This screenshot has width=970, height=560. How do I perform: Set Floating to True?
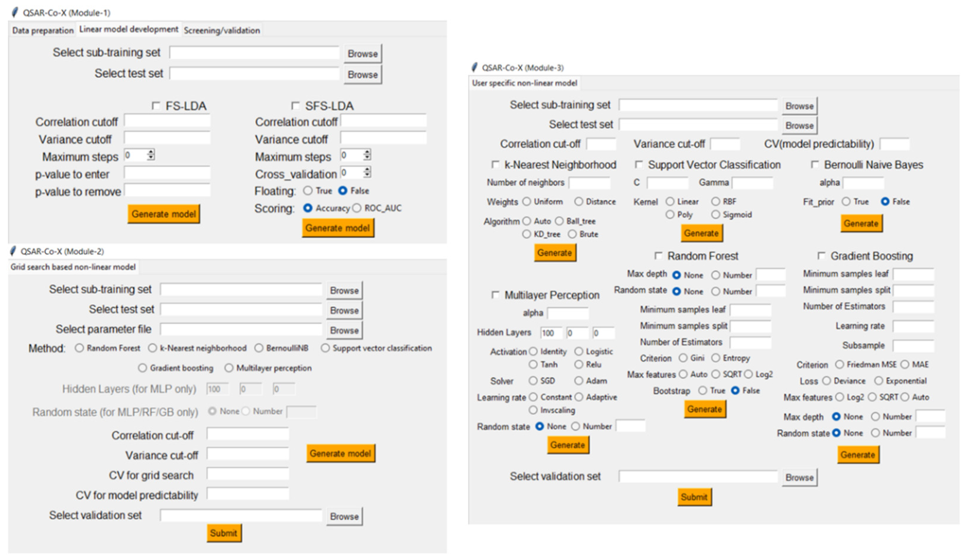pyautogui.click(x=308, y=191)
